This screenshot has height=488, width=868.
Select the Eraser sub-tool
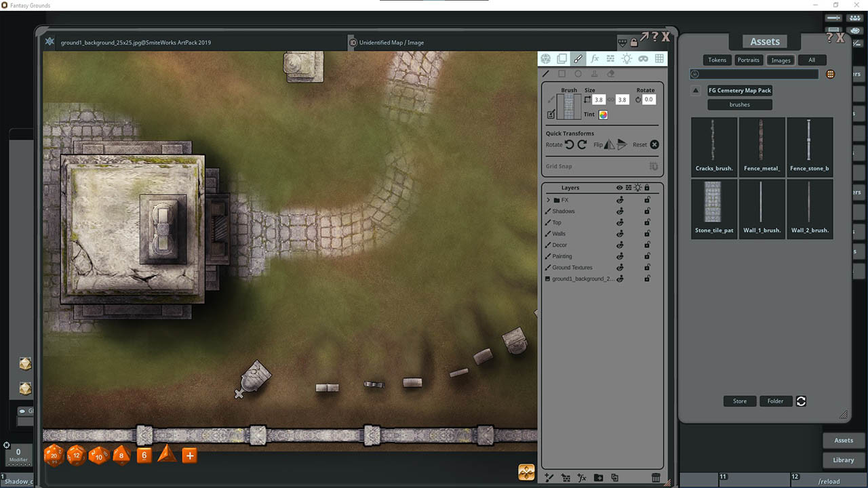(611, 73)
